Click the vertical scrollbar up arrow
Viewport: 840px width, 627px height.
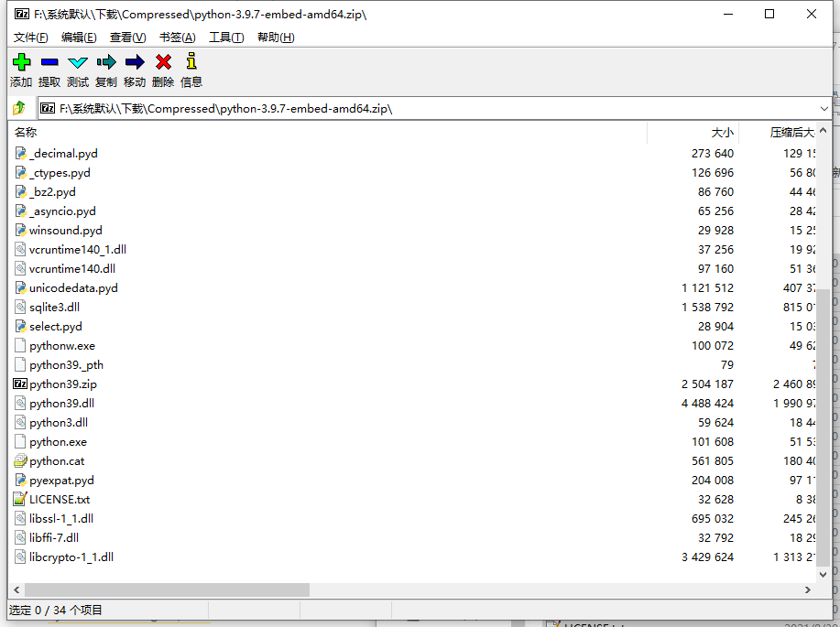click(x=824, y=130)
